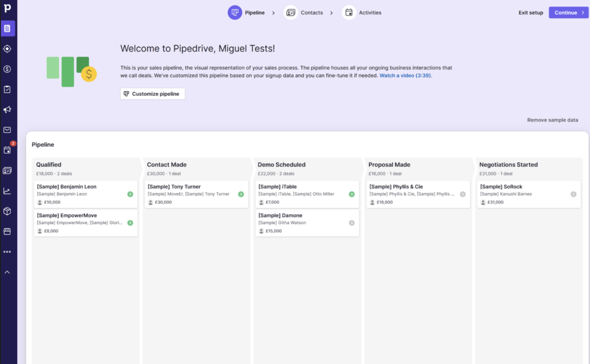The image size is (590, 364).
Task: Open the Watch a video link
Action: [406, 75]
